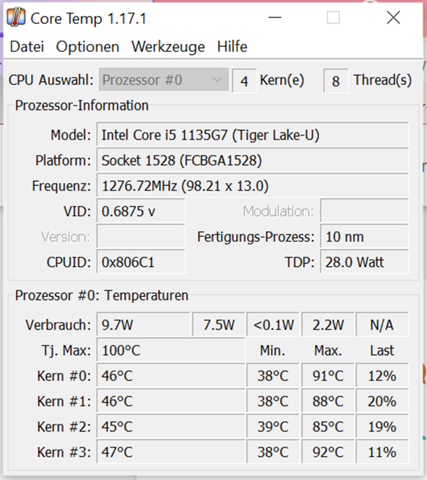Click Kern #3 current temperature 47°C
This screenshot has width=427, height=480.
[171, 452]
